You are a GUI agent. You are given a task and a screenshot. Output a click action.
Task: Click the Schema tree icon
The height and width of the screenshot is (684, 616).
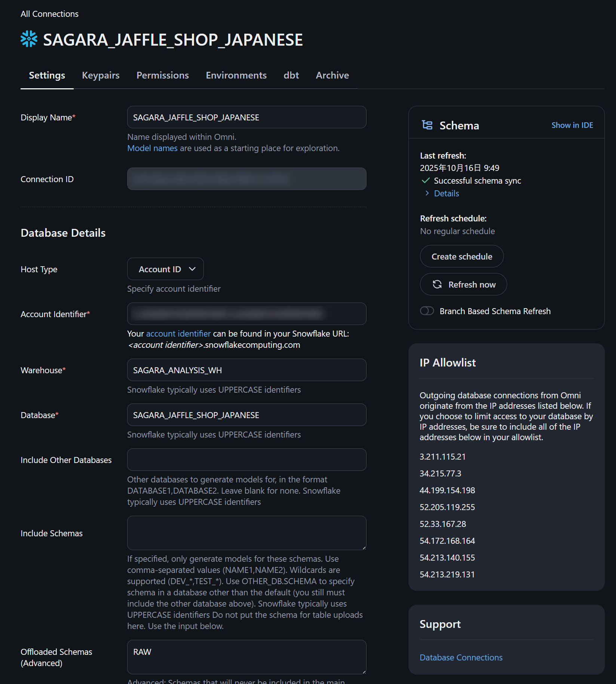[427, 125]
